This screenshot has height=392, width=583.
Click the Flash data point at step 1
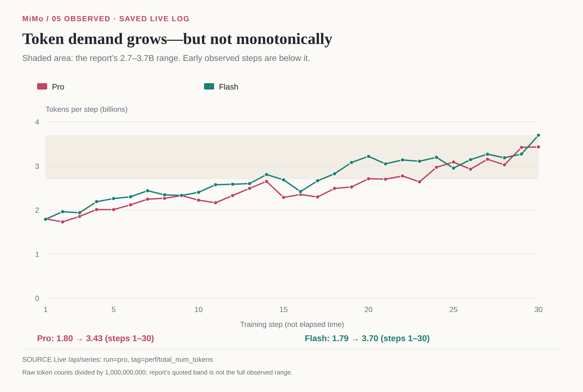click(46, 219)
